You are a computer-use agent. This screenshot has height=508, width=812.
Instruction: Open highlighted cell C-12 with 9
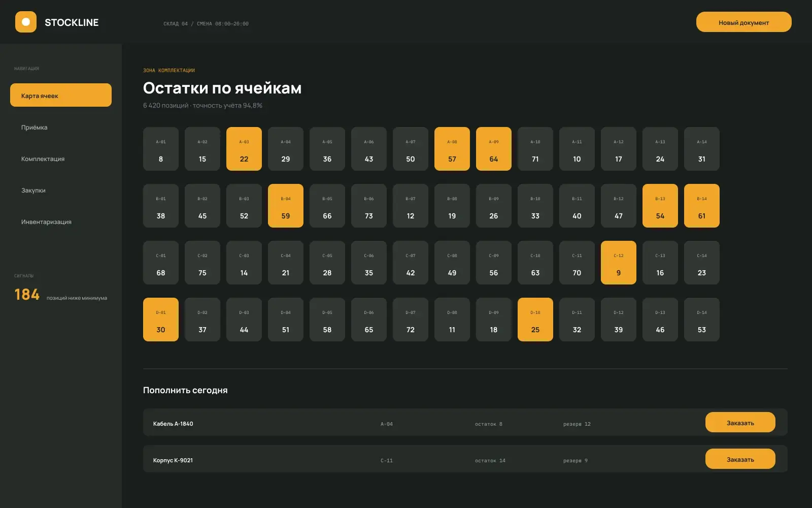coord(619,263)
